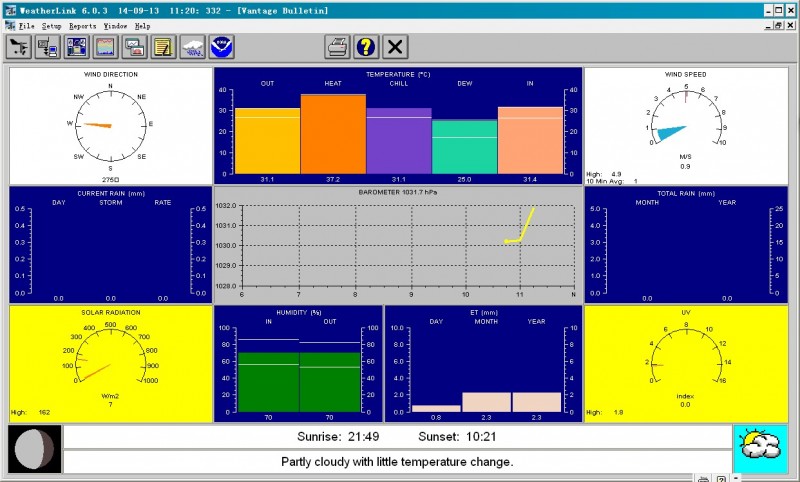Click the CHILL purple bar

(399, 141)
